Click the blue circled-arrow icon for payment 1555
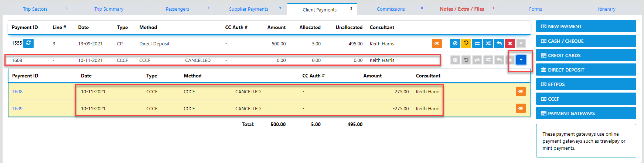Viewport: 644px width, 163px height. pos(455,44)
